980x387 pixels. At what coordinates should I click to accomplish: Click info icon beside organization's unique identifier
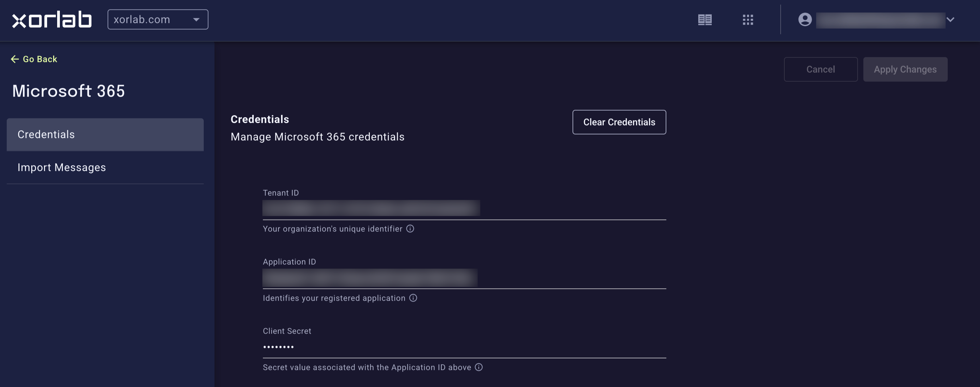click(x=410, y=229)
